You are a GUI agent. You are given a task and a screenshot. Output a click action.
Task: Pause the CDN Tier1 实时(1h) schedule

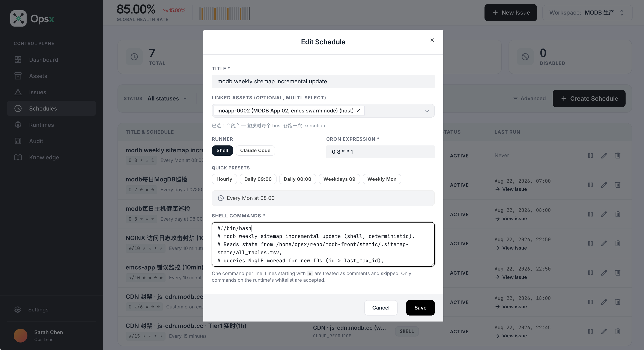(x=590, y=331)
